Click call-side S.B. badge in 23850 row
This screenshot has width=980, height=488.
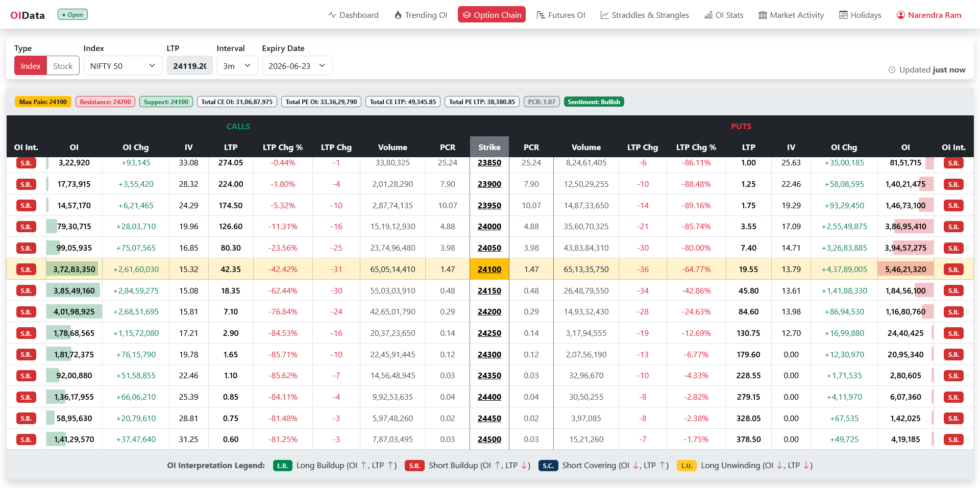(x=26, y=163)
